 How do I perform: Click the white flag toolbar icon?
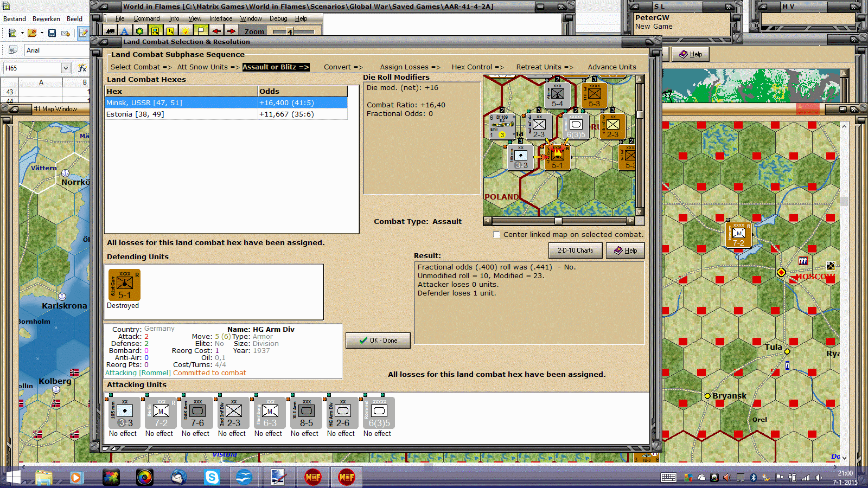click(x=201, y=31)
